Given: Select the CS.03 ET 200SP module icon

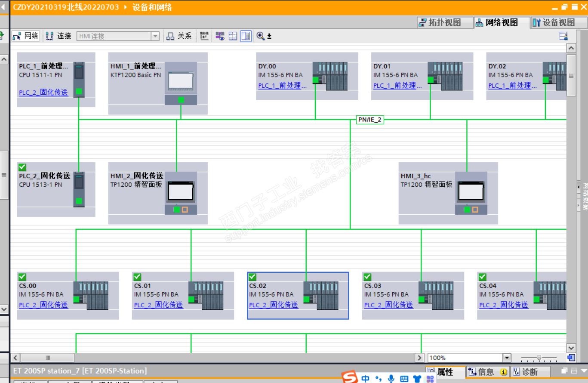Looking at the screenshot, I should click(436, 296).
